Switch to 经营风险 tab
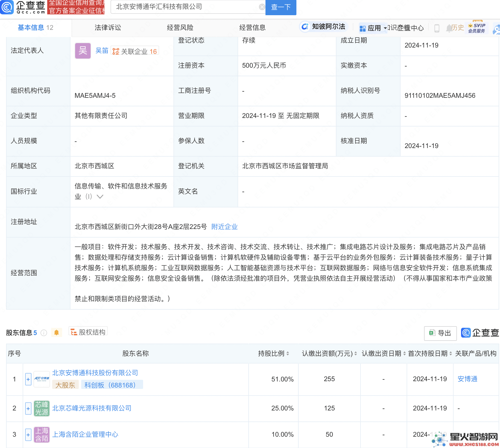Image resolution: width=500 pixels, height=448 pixels. coord(180,28)
